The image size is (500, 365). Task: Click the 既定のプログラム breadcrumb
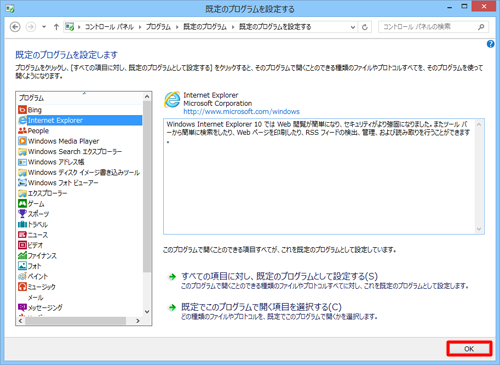tap(205, 27)
